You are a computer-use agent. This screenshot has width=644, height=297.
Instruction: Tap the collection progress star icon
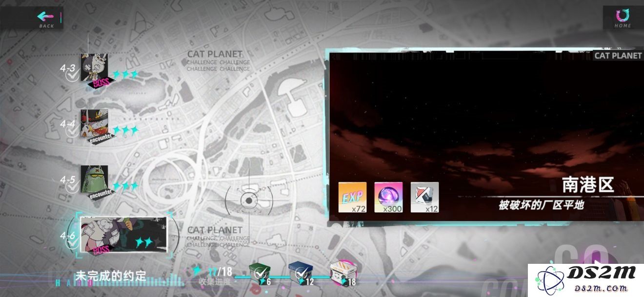tap(197, 270)
